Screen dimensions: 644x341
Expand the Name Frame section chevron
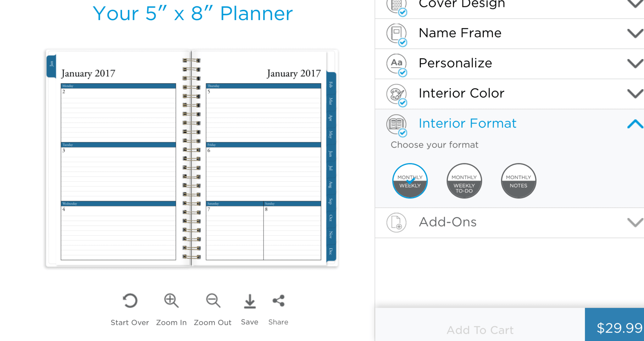[635, 33]
